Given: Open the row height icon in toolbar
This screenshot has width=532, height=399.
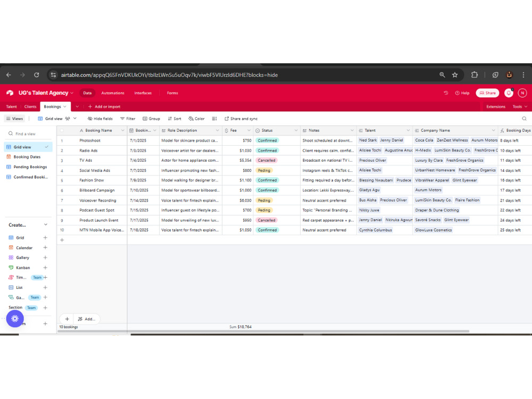Looking at the screenshot, I should click(214, 119).
